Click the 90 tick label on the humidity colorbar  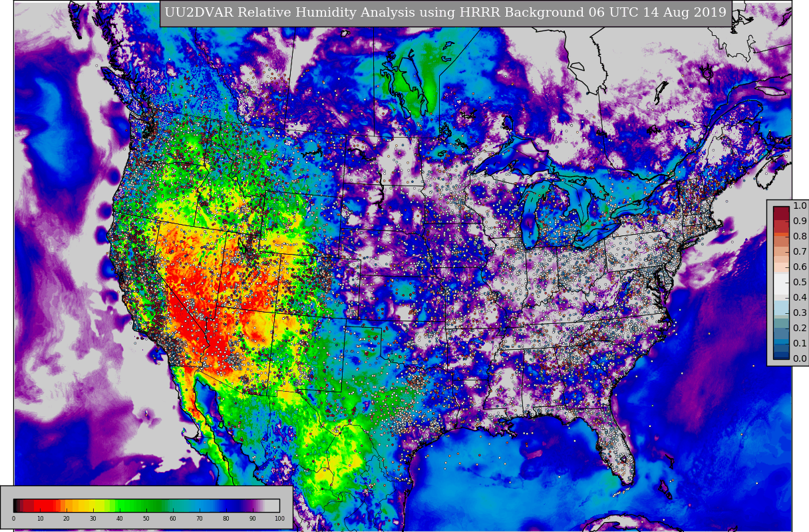pyautogui.click(x=253, y=519)
